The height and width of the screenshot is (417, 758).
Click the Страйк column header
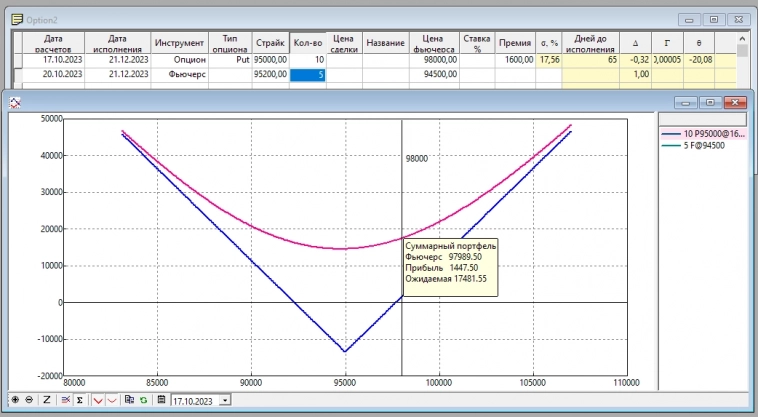(x=270, y=43)
